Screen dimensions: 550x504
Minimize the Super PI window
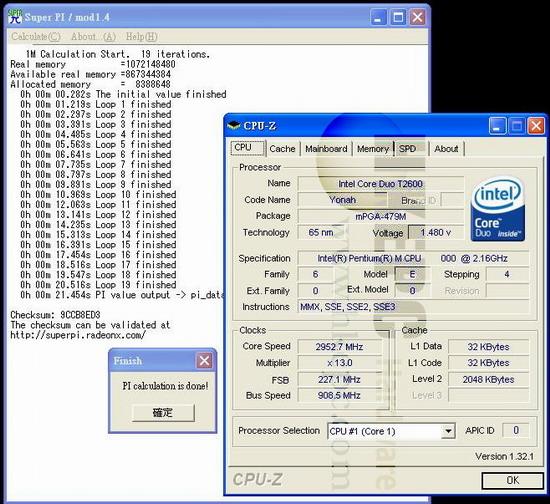pyautogui.click(x=378, y=17)
